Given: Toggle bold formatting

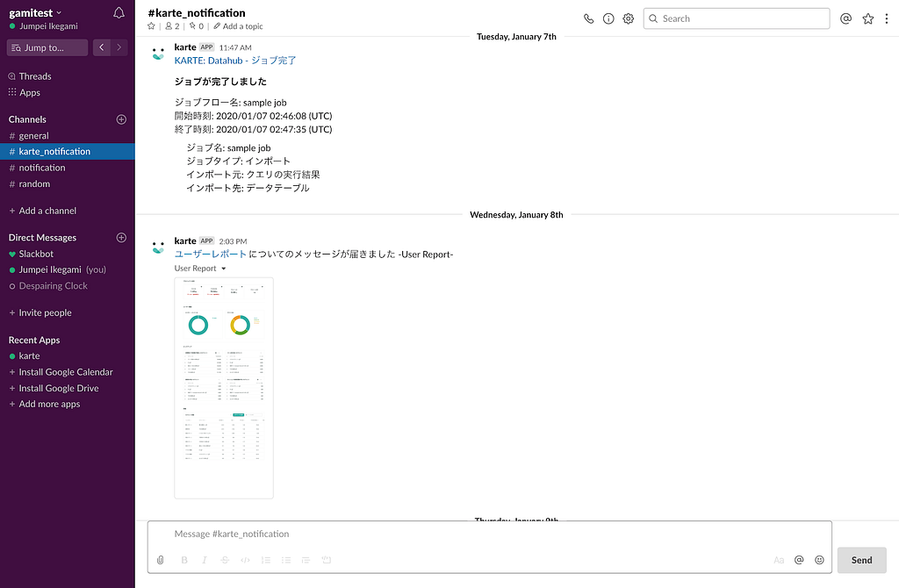Looking at the screenshot, I should (x=184, y=560).
